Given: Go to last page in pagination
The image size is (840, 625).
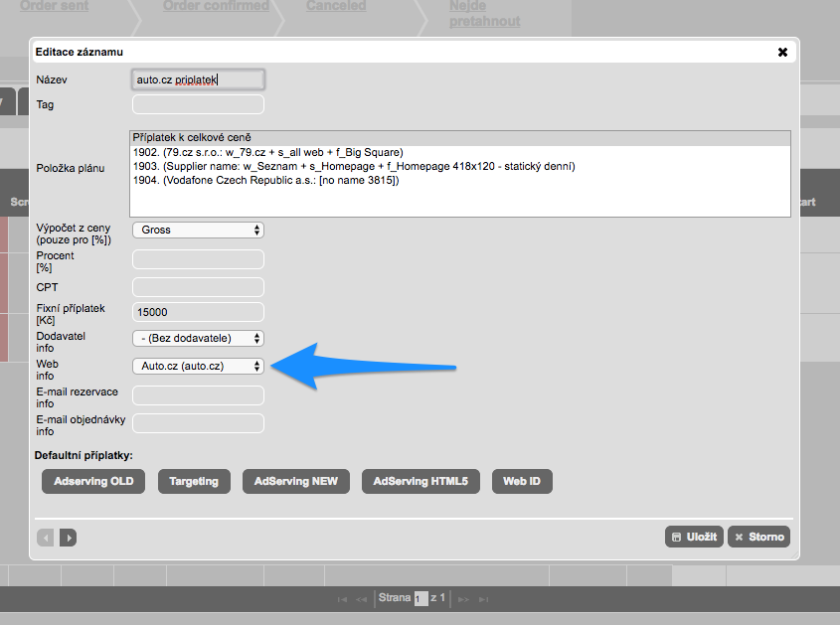Looking at the screenshot, I should (x=485, y=599).
